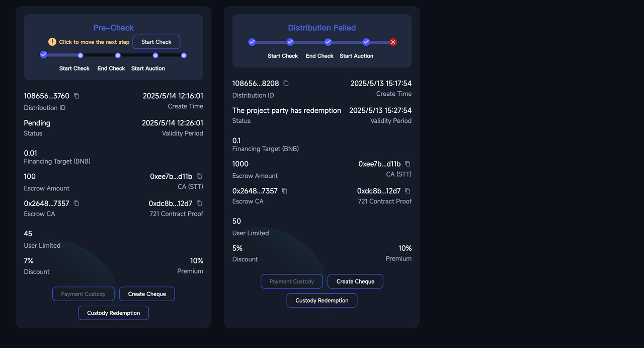Click the "Pre-Check" card title
Image resolution: width=644 pixels, height=348 pixels.
[114, 28]
